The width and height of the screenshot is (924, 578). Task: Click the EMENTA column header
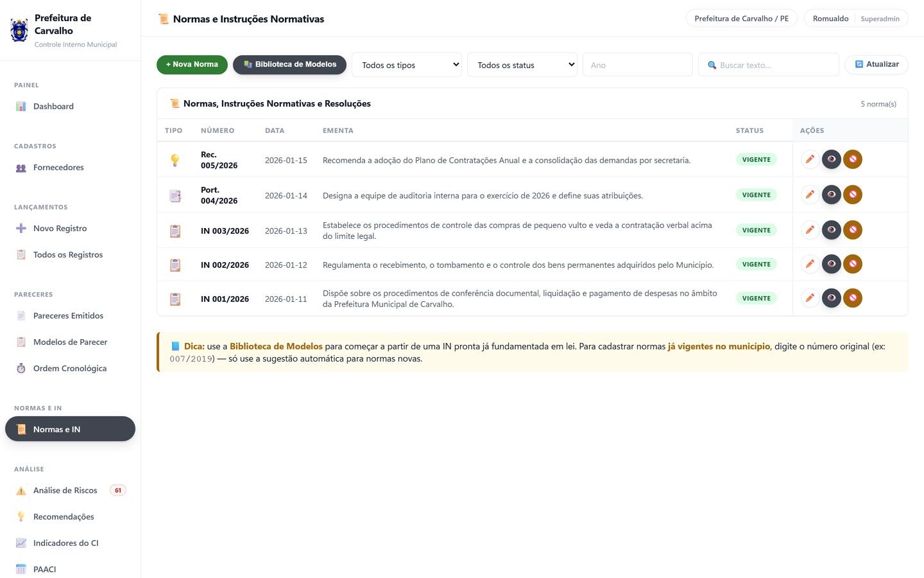pos(338,130)
